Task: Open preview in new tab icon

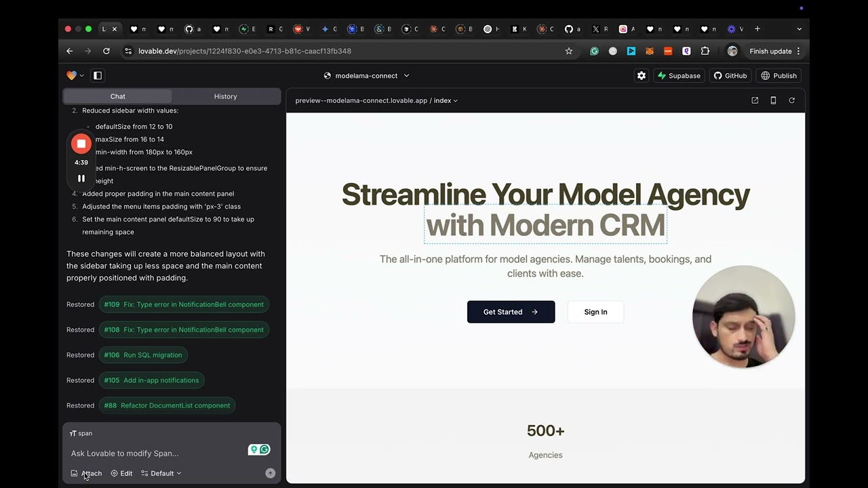Action: tap(755, 100)
